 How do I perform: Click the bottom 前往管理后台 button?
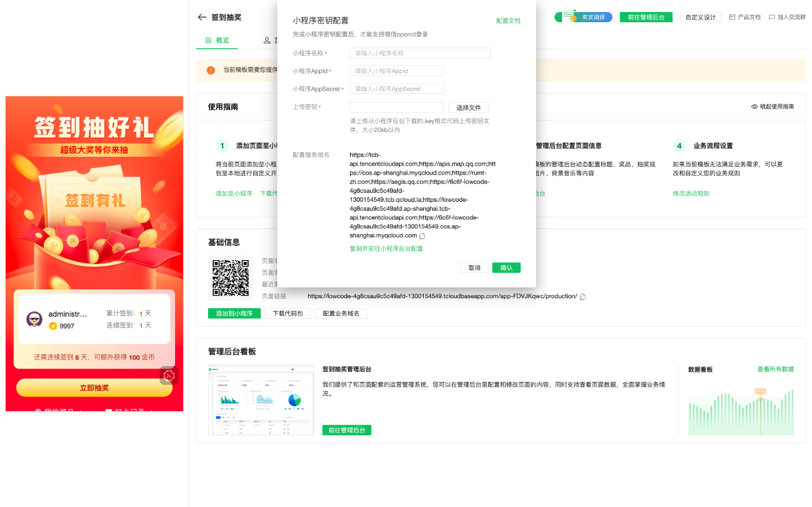[346, 430]
